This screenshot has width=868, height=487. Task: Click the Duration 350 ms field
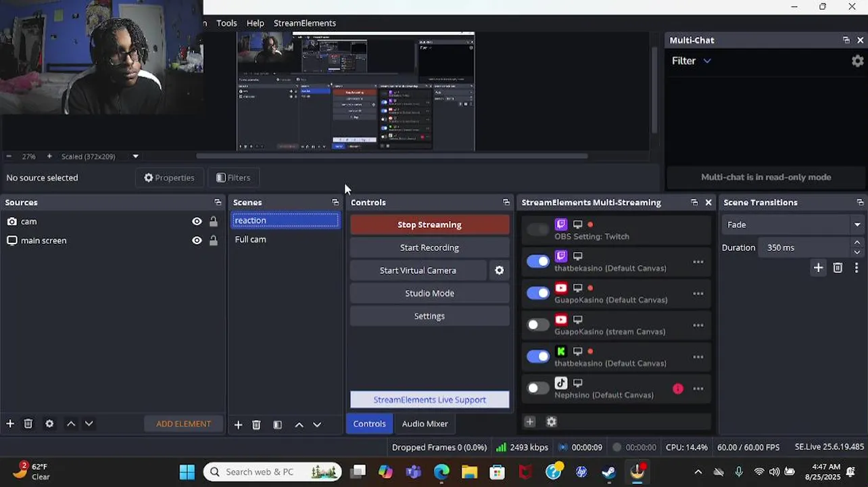pos(804,248)
